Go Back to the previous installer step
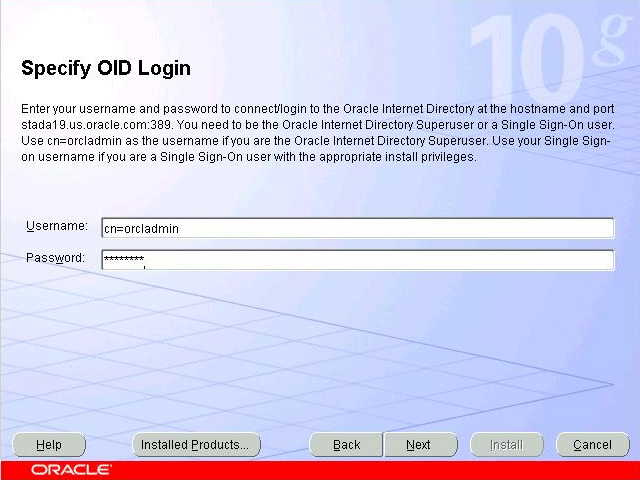 pyautogui.click(x=346, y=444)
